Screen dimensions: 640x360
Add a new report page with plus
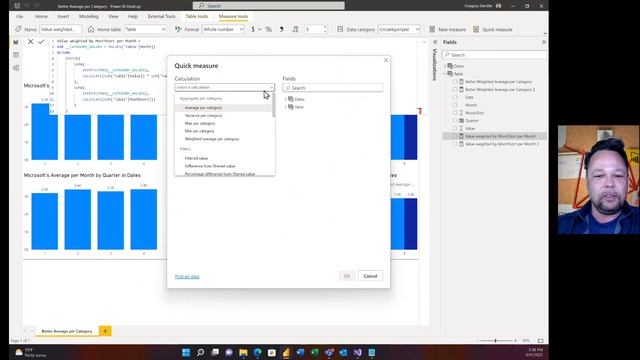pyautogui.click(x=105, y=331)
